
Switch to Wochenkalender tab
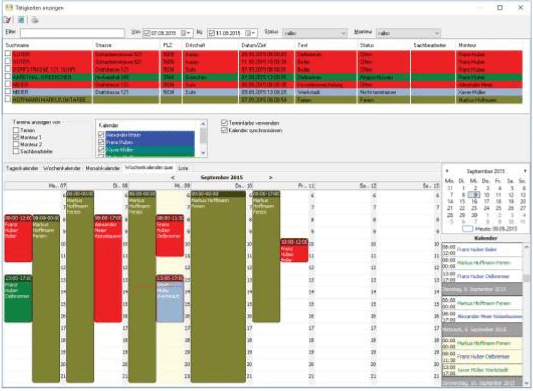point(62,168)
